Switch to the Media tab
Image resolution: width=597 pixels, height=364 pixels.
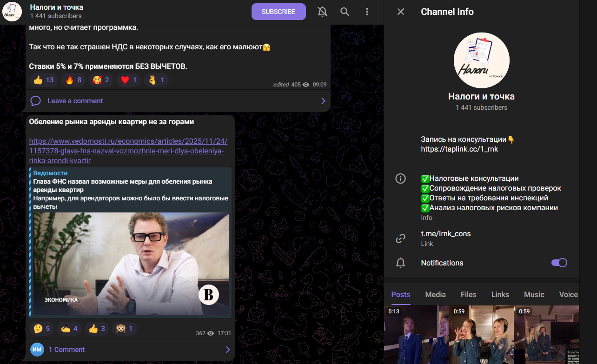point(435,294)
